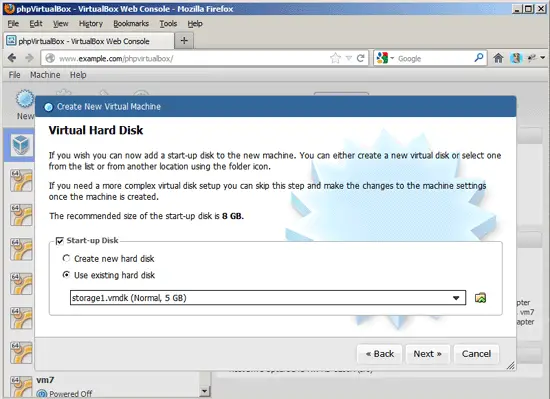Click Next to continue the wizard
The height and width of the screenshot is (399, 550).
click(x=427, y=354)
